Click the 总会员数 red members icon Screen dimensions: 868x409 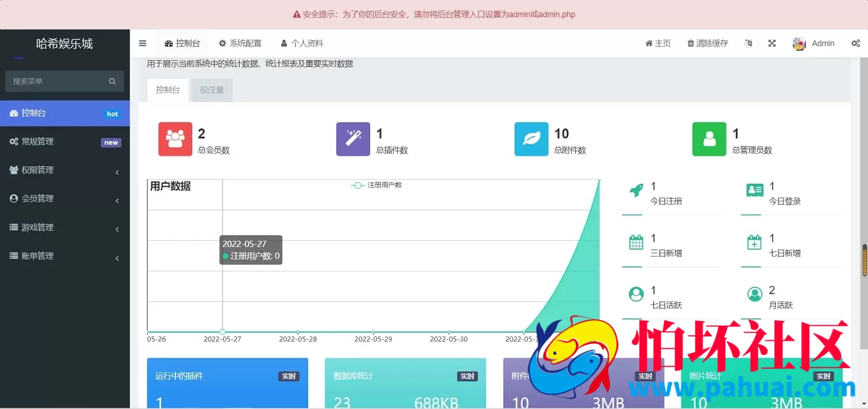[x=175, y=138]
